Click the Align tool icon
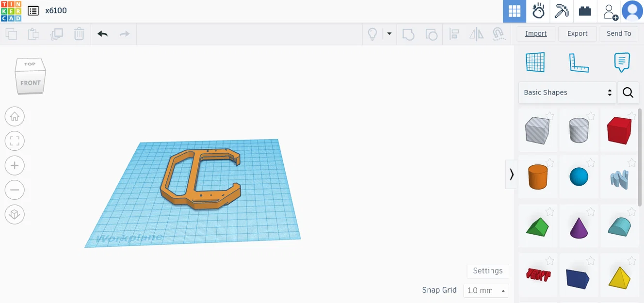 (x=454, y=34)
